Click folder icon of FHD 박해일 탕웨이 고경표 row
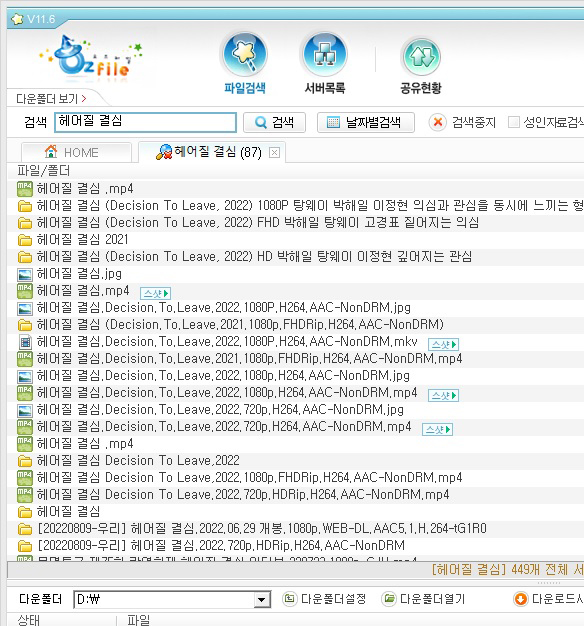 25,223
